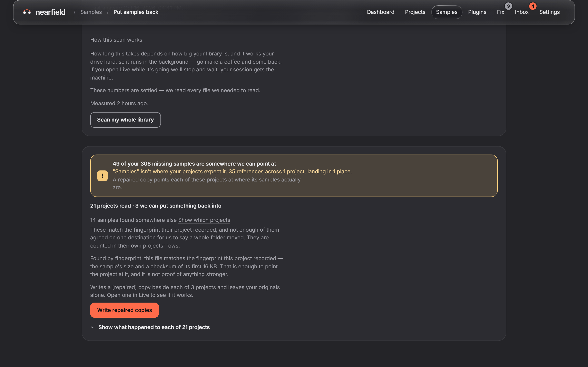Click the yellow warning exclamation icon
The height and width of the screenshot is (367, 588).
coord(102,176)
